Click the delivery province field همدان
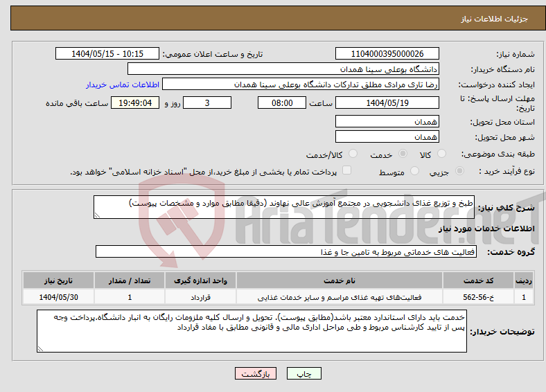 tap(387, 121)
